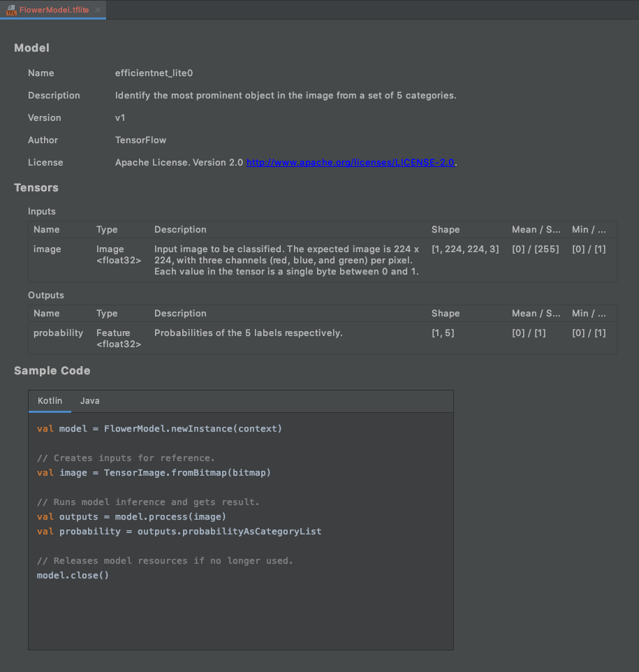The height and width of the screenshot is (672, 639).
Task: Select the image row in the Inputs table
Action: pos(47,249)
